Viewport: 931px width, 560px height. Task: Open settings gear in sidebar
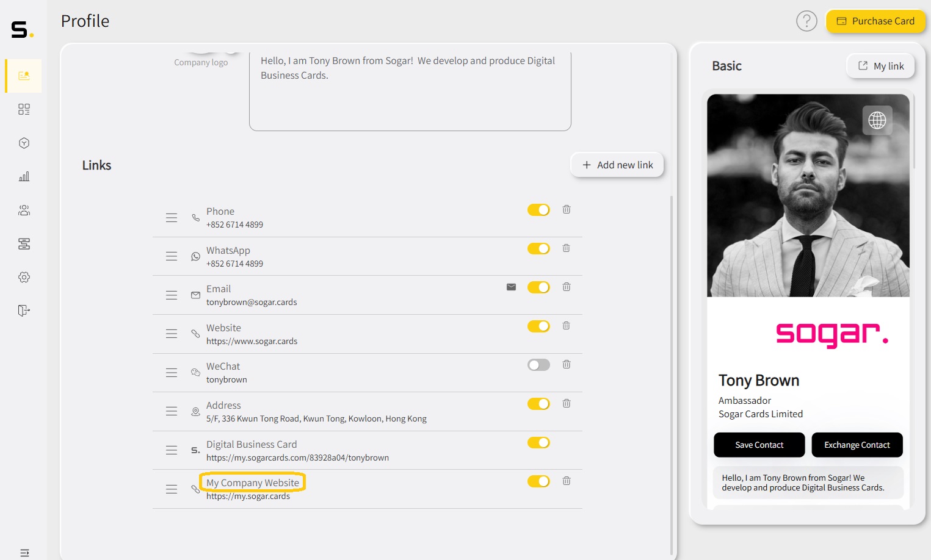tap(24, 277)
